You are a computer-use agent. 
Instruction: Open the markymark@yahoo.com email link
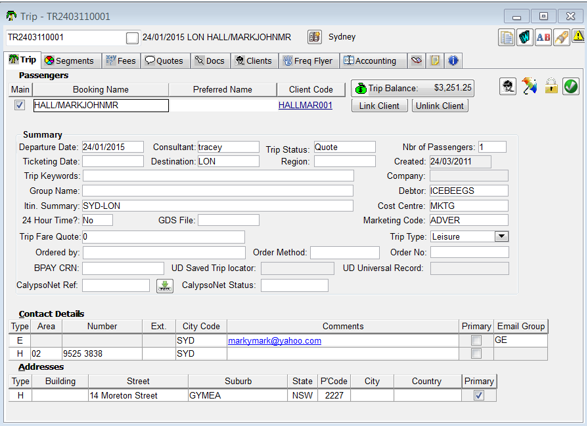coord(274,341)
